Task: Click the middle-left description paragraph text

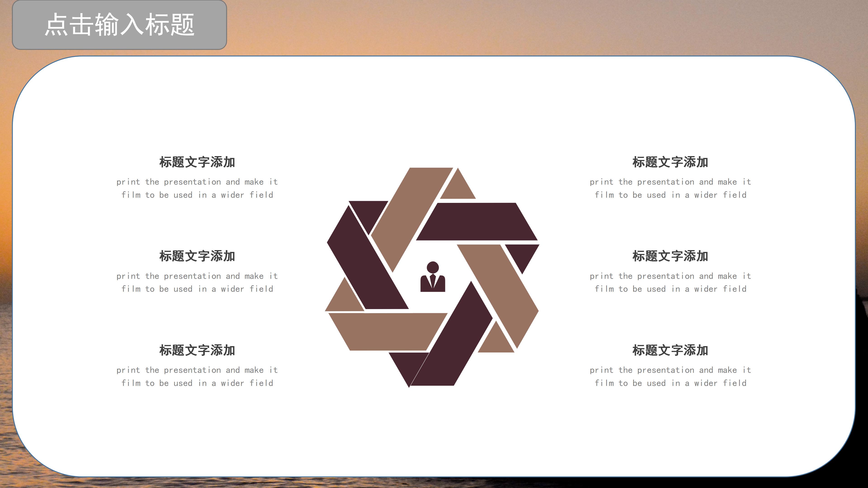Action: 197,282
